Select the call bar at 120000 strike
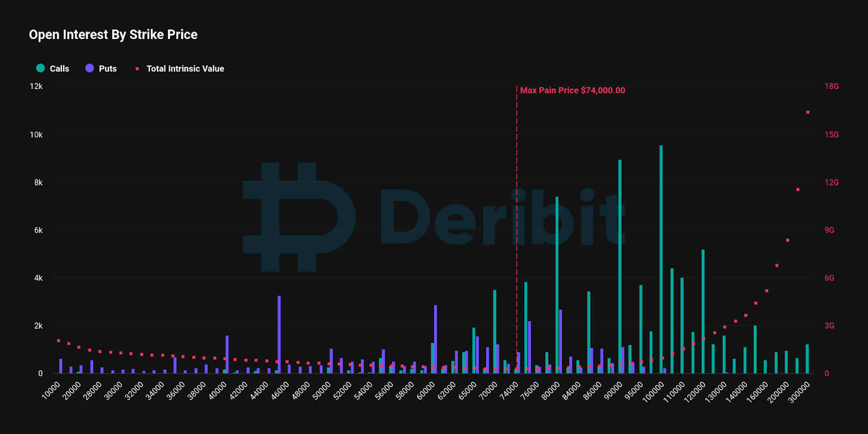Image resolution: width=868 pixels, height=434 pixels. [703, 311]
